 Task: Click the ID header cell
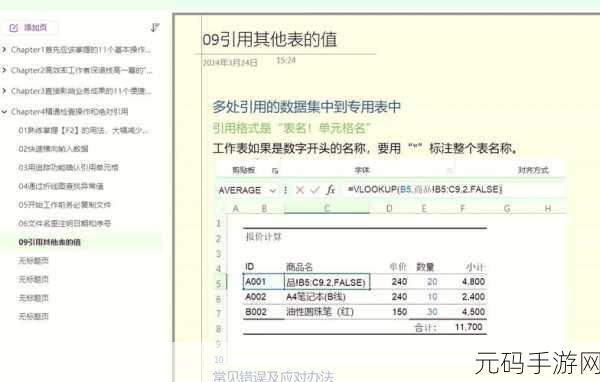pyautogui.click(x=249, y=267)
